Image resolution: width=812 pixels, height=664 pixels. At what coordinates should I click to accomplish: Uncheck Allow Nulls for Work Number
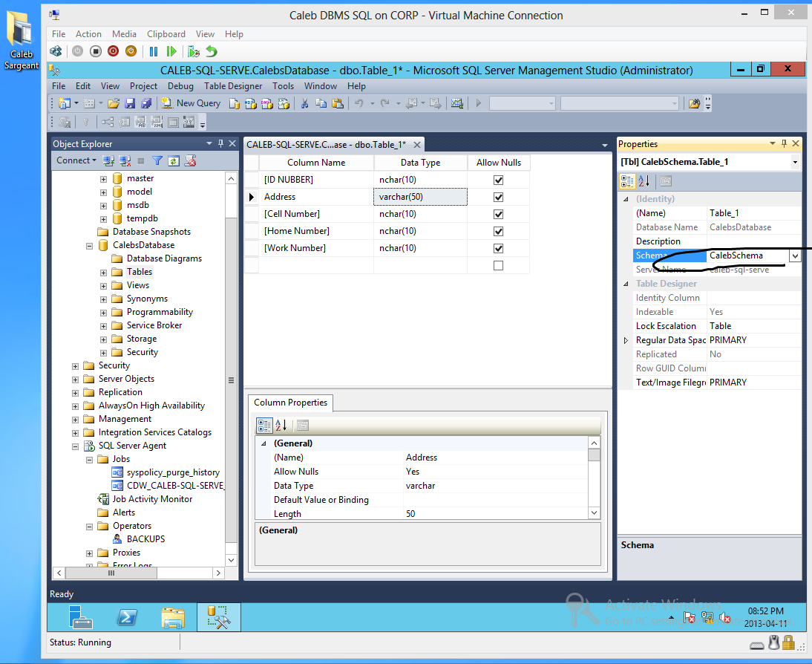tap(498, 248)
